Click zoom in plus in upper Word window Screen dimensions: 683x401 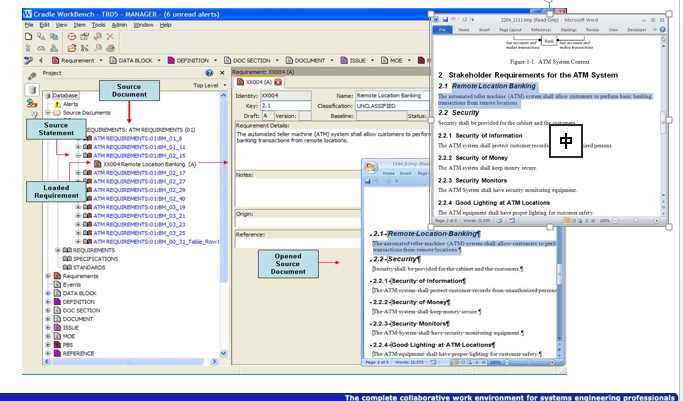pyautogui.click(x=656, y=221)
